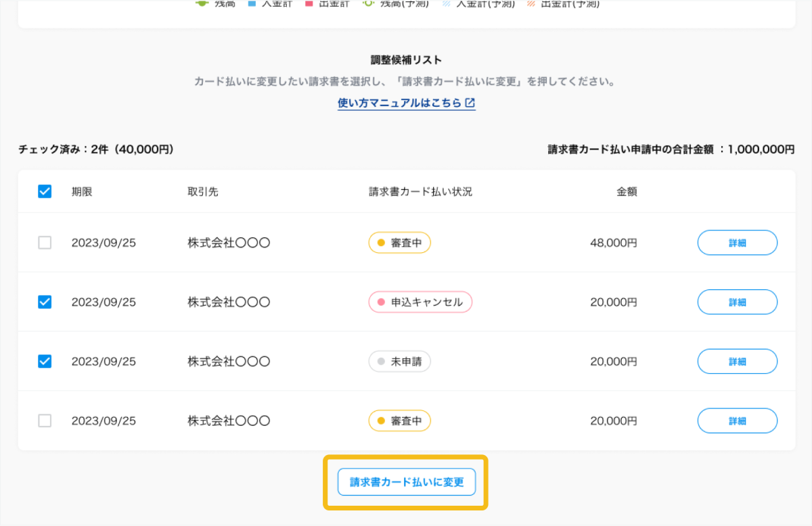812x526 pixels.
Task: Click the 請求書カード払いに変更 button
Action: (407, 482)
